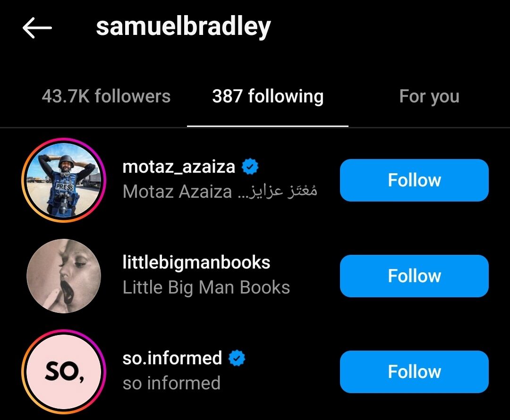The height and width of the screenshot is (420, 510).
Task: Tap so.informed verified badge
Action: point(237,358)
